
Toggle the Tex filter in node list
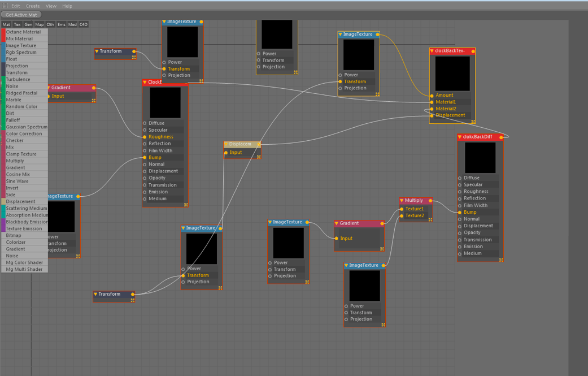point(18,24)
